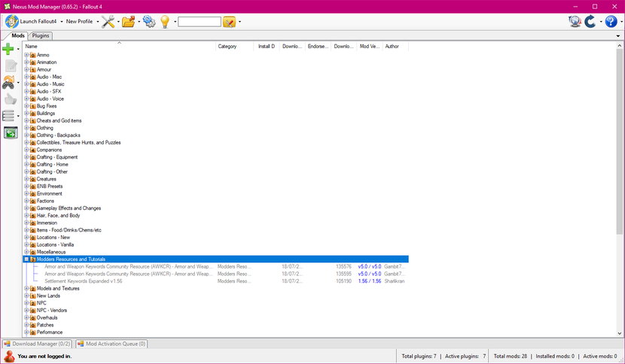Select the Overhauls category

pos(47,318)
